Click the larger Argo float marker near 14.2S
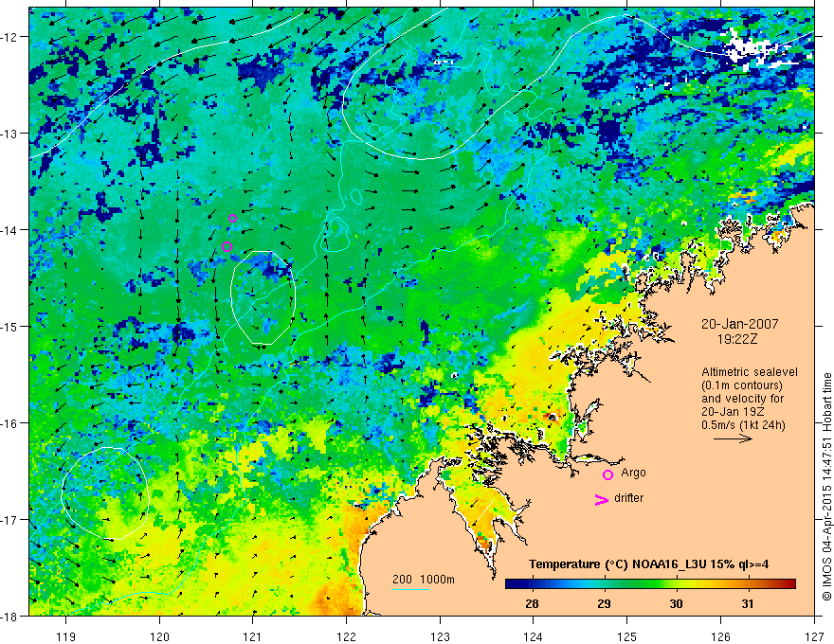This screenshot has height=644, width=834. point(227,246)
